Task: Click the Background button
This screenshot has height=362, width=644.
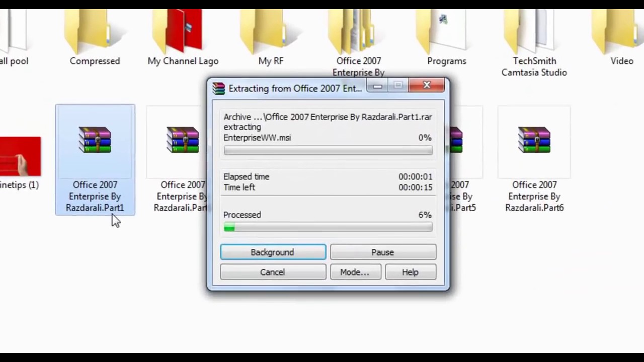Action: tap(273, 252)
